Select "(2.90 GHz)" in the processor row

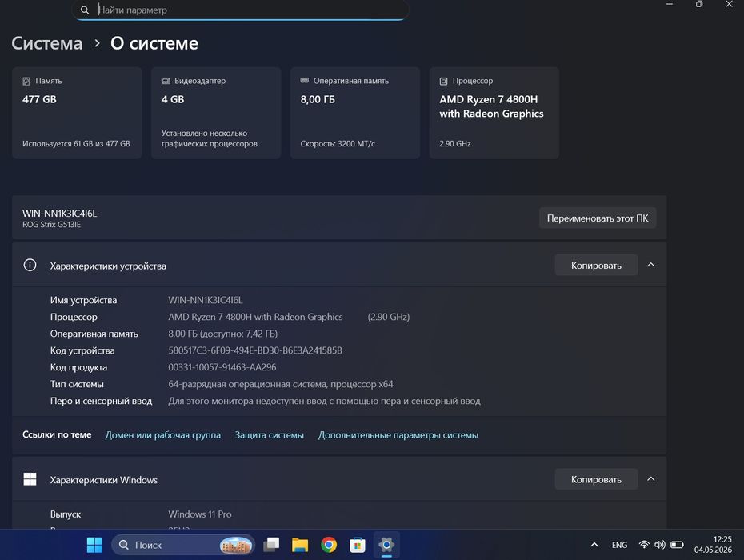(x=389, y=317)
